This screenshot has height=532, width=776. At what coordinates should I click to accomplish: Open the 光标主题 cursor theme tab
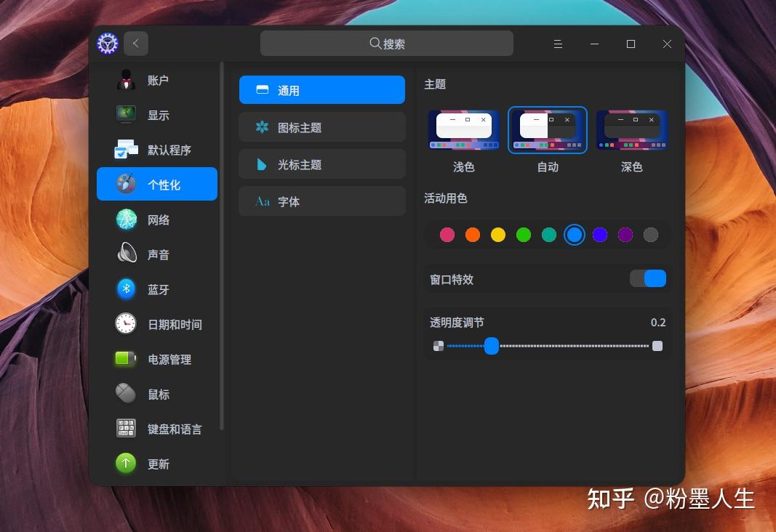(x=322, y=164)
